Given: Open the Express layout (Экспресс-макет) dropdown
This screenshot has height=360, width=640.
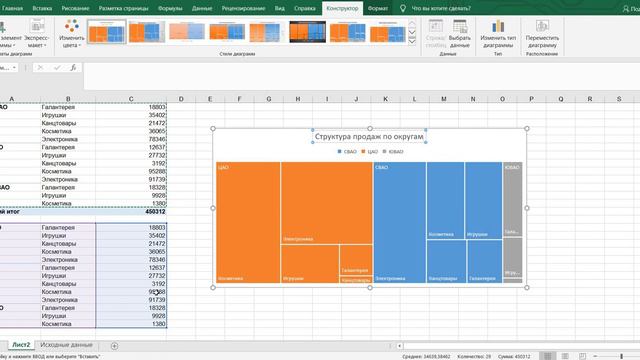Looking at the screenshot, I should click(37, 33).
